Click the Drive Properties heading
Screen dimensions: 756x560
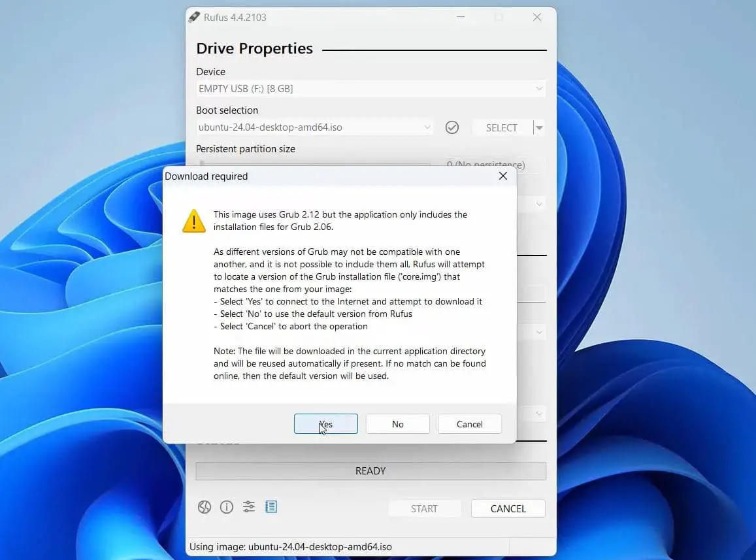255,49
